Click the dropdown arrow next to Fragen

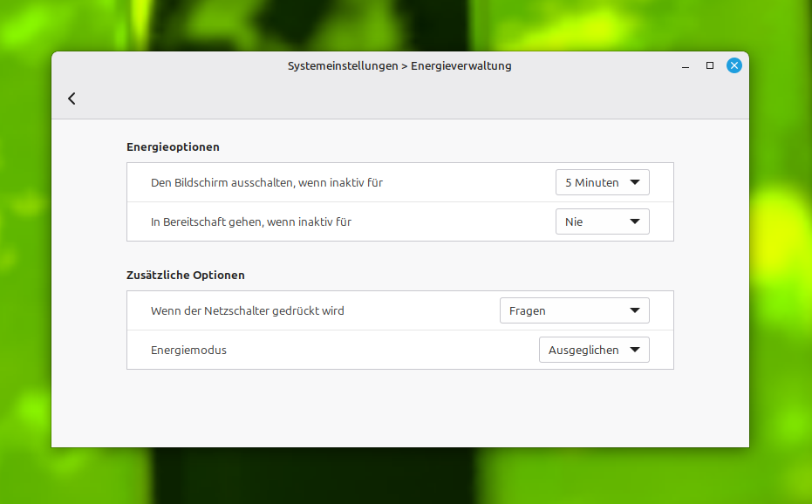coord(638,310)
